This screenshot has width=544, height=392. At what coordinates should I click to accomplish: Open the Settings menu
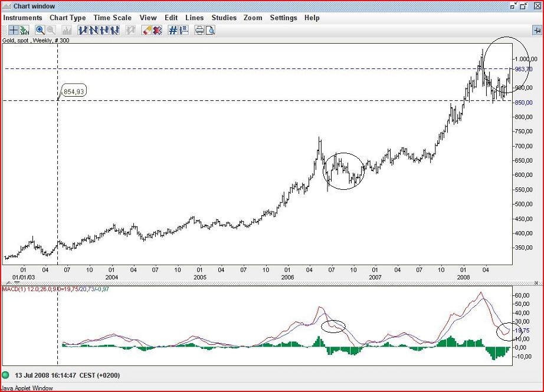click(x=283, y=18)
